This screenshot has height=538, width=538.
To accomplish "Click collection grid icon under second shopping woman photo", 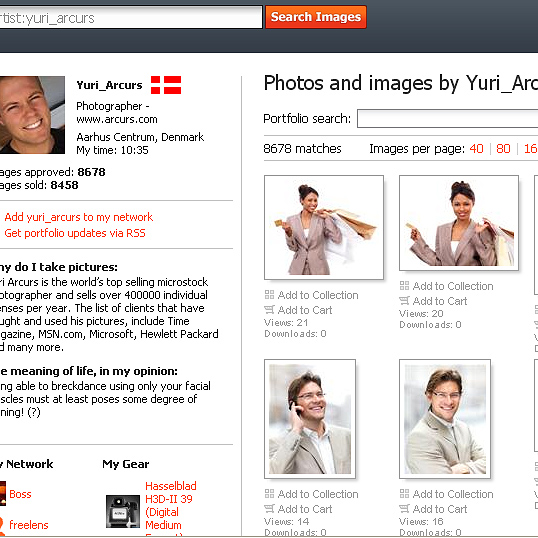I will point(405,285).
